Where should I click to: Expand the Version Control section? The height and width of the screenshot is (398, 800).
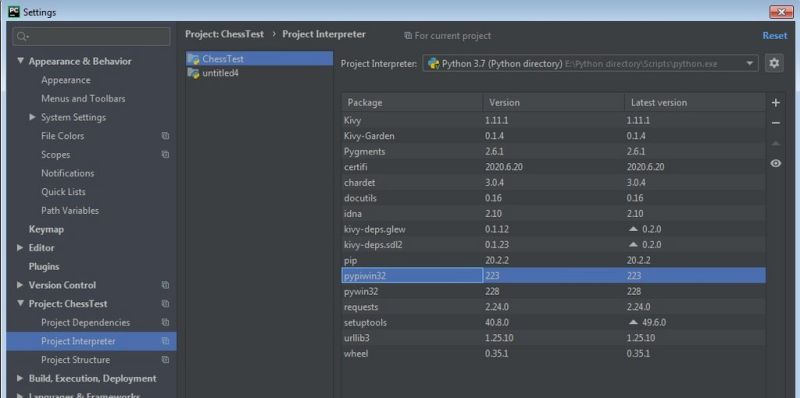click(x=20, y=285)
